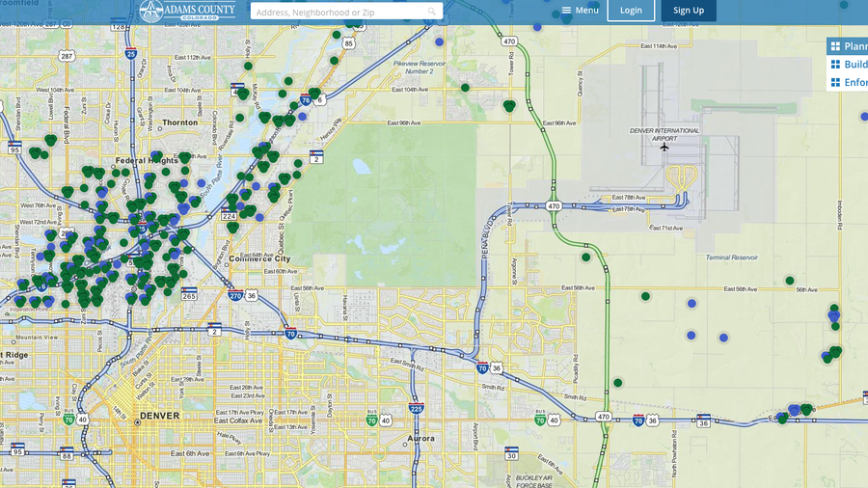Open the Enforcement tab on right panel

point(848,83)
